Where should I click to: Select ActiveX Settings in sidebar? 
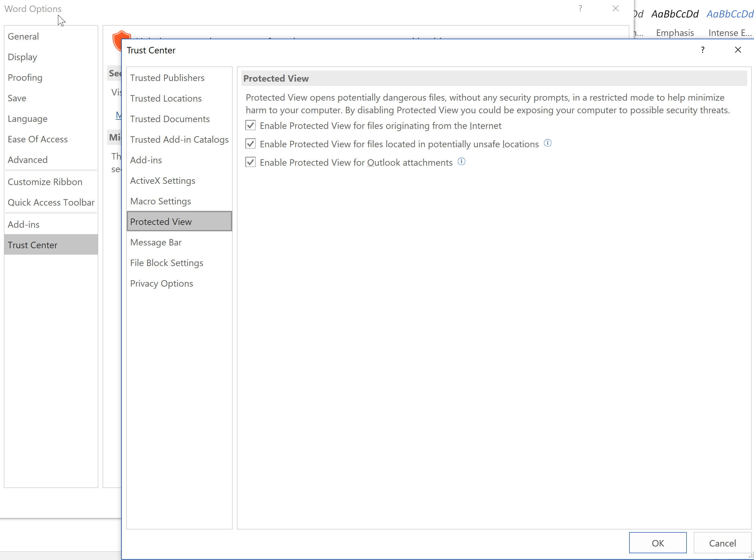pyautogui.click(x=163, y=180)
